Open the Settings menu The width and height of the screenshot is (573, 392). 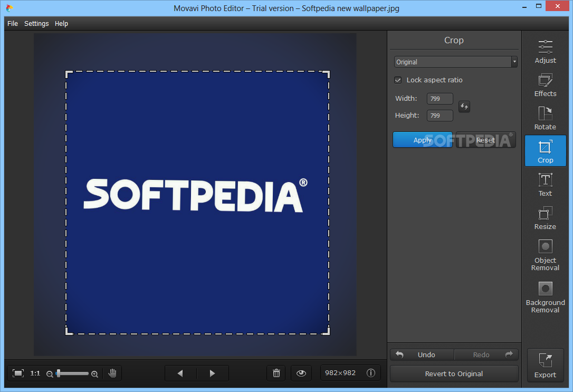coord(36,23)
